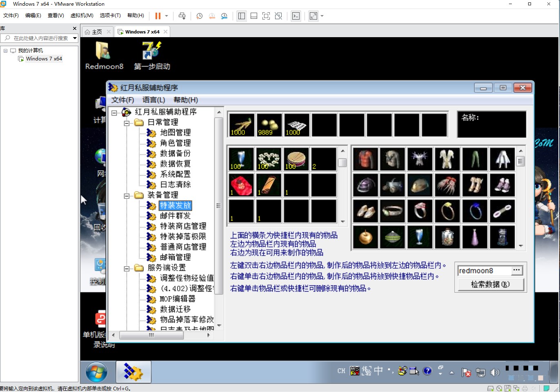This screenshot has height=392, width=560.
Task: Enter VMware full screen mode icon
Action: coord(266,16)
